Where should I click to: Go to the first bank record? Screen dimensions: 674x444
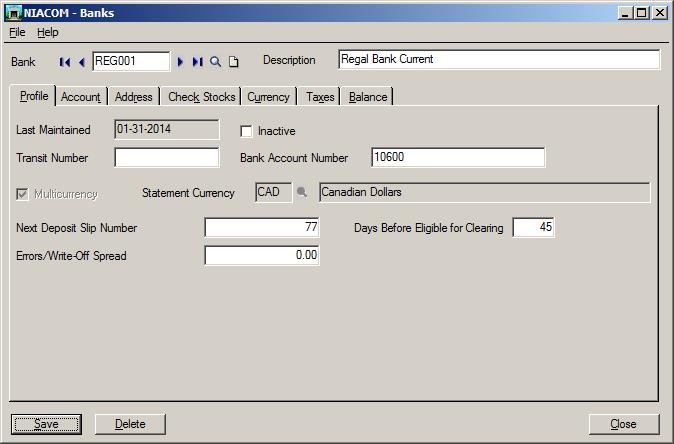(65, 62)
